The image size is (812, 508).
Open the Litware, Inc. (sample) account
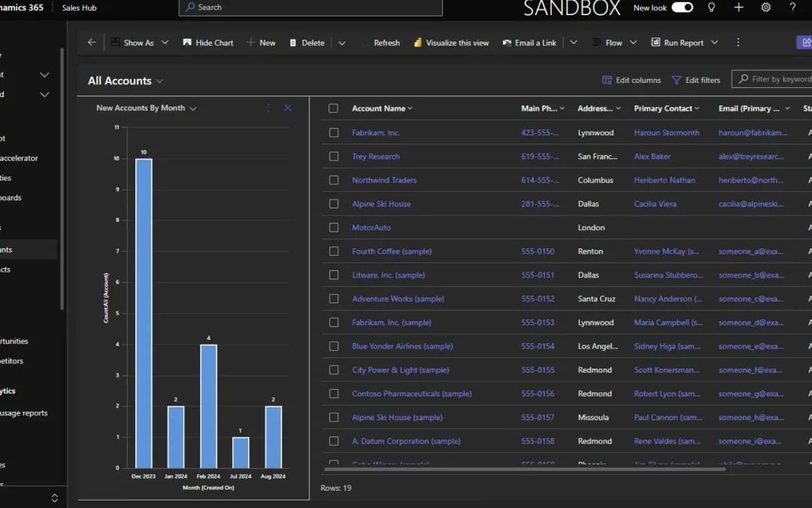[389, 275]
